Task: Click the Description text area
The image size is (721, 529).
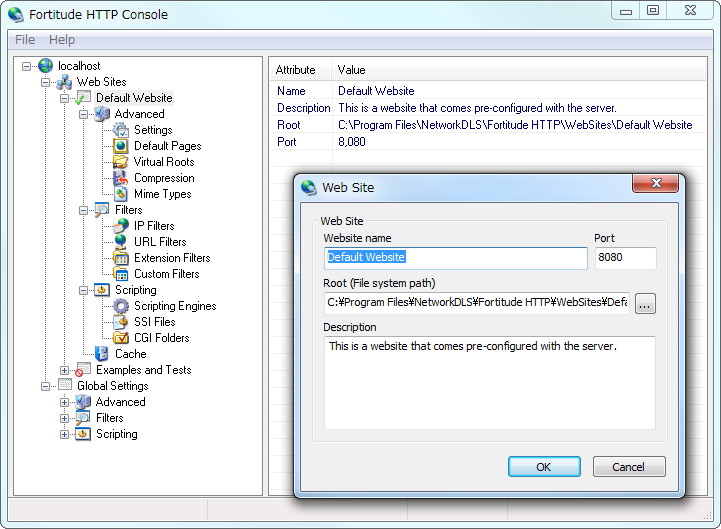Action: 489,383
